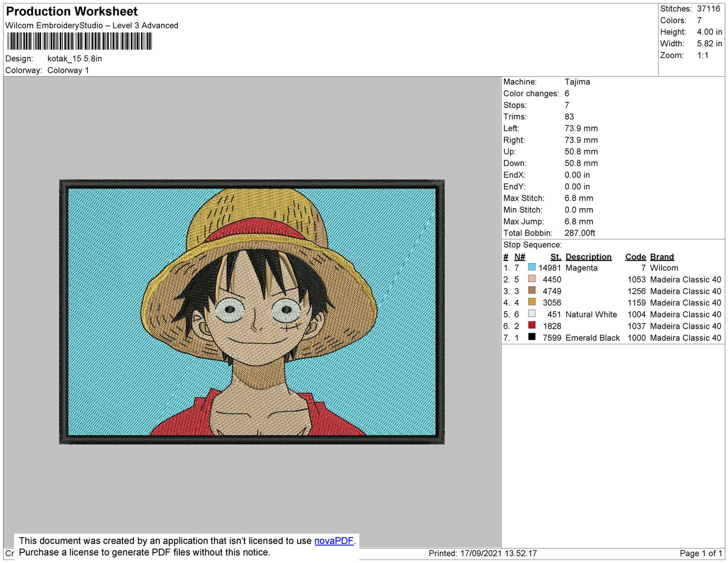Viewport: 728px width, 563px height.
Task: Click the blue swatch in the Magenta row
Action: (532, 267)
